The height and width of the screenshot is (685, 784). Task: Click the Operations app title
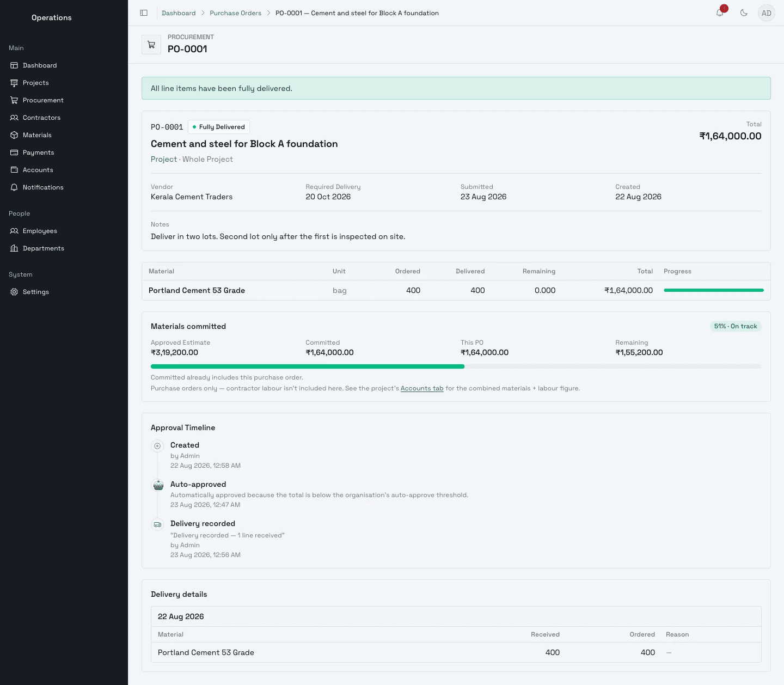click(52, 17)
